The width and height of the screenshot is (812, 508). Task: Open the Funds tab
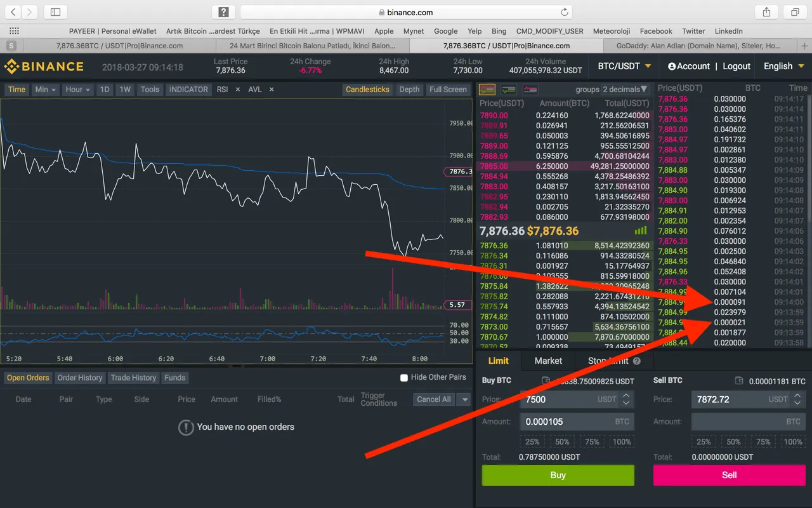175,378
